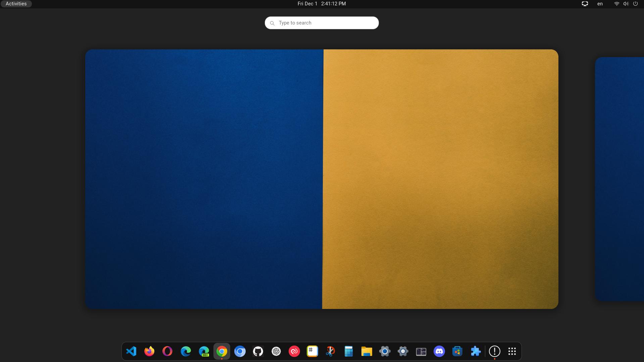Select the main blue and yellow workspace thumbnail

321,179
